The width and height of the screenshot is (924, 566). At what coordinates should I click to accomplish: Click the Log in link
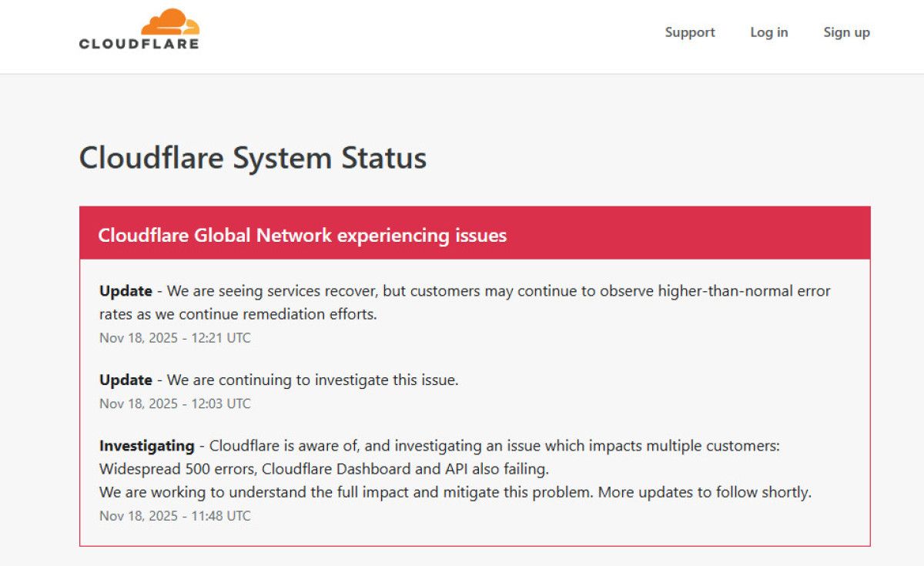click(x=769, y=32)
